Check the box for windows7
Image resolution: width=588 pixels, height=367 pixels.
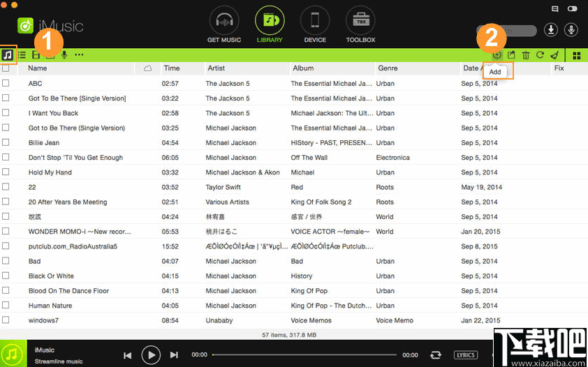tap(6, 320)
